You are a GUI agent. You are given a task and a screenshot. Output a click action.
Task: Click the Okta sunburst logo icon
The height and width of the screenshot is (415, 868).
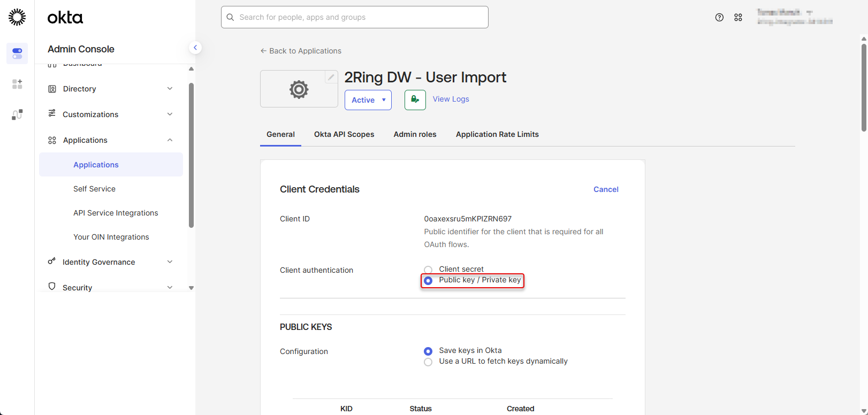[17, 17]
